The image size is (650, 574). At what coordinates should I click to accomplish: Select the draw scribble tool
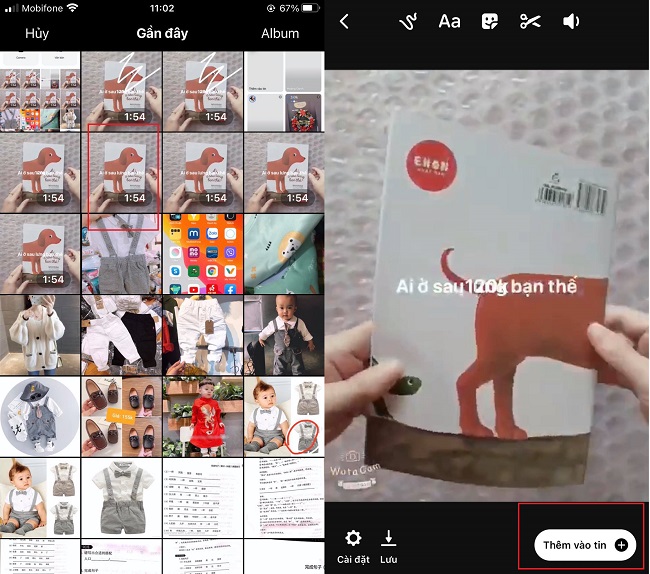click(x=408, y=21)
